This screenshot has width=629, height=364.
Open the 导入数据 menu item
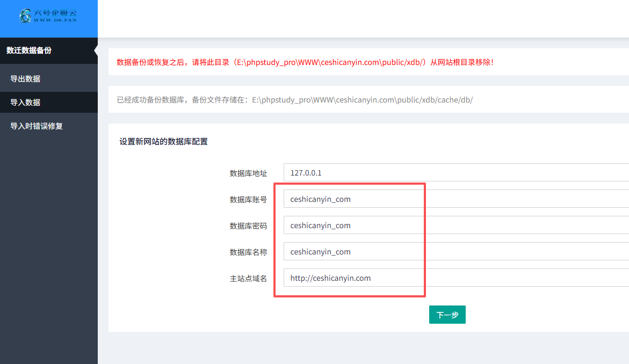pyautogui.click(x=25, y=103)
